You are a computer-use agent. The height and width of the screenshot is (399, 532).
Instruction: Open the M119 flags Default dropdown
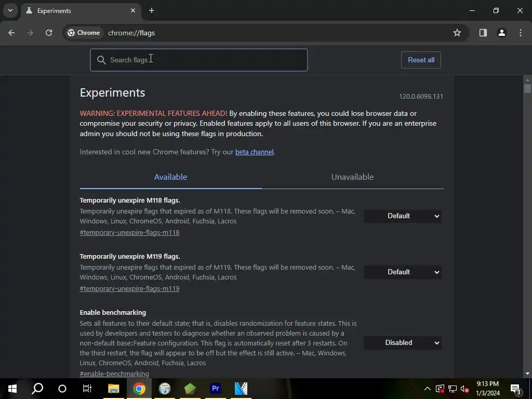click(x=403, y=272)
